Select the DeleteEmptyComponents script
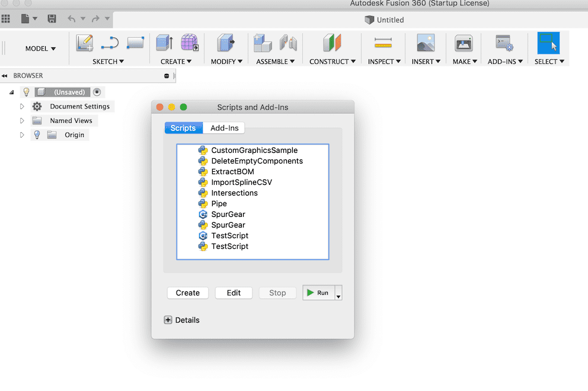 (x=252, y=161)
